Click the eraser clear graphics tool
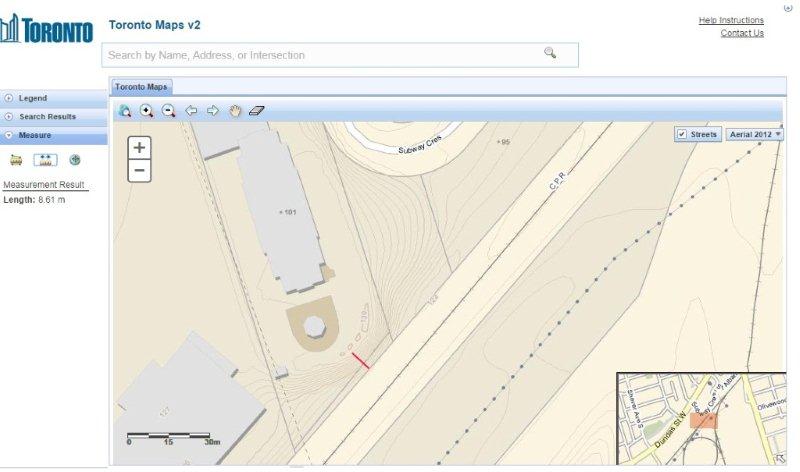The width and height of the screenshot is (800, 472). (257, 111)
